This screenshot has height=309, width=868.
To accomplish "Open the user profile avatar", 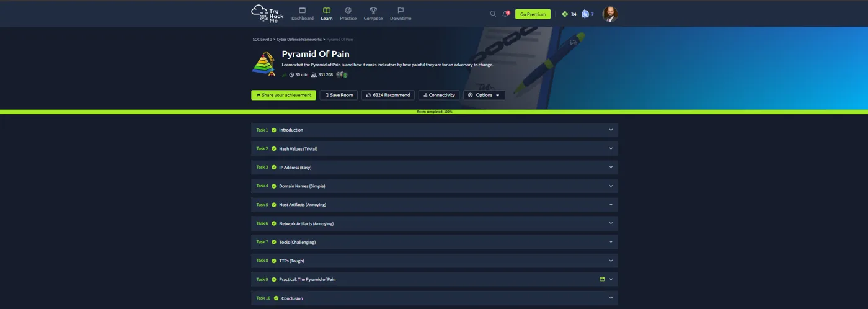I will point(610,14).
